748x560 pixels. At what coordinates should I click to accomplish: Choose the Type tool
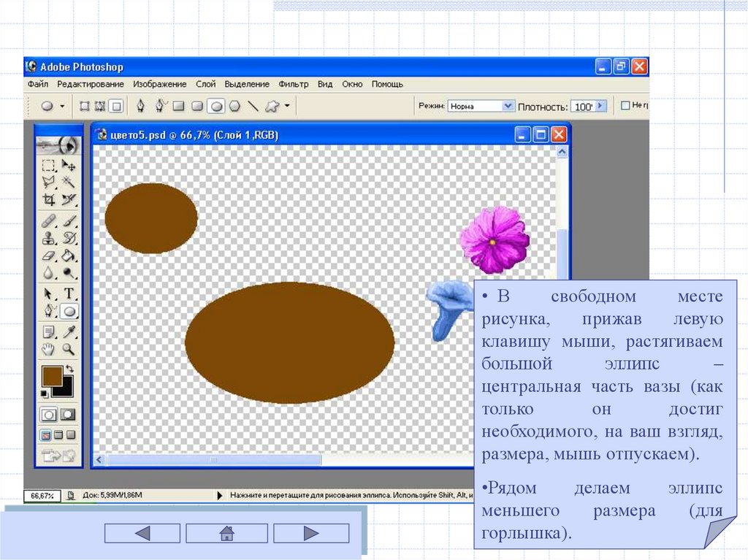click(69, 294)
